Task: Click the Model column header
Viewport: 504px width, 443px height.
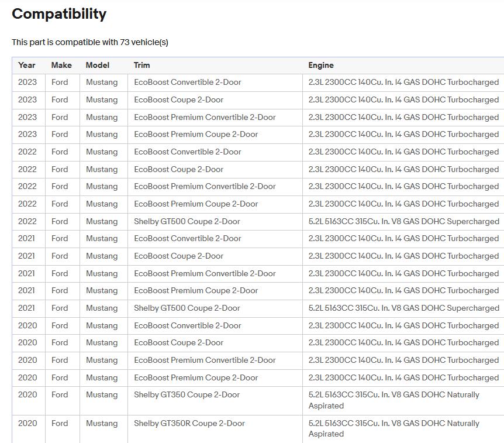Action: (98, 66)
